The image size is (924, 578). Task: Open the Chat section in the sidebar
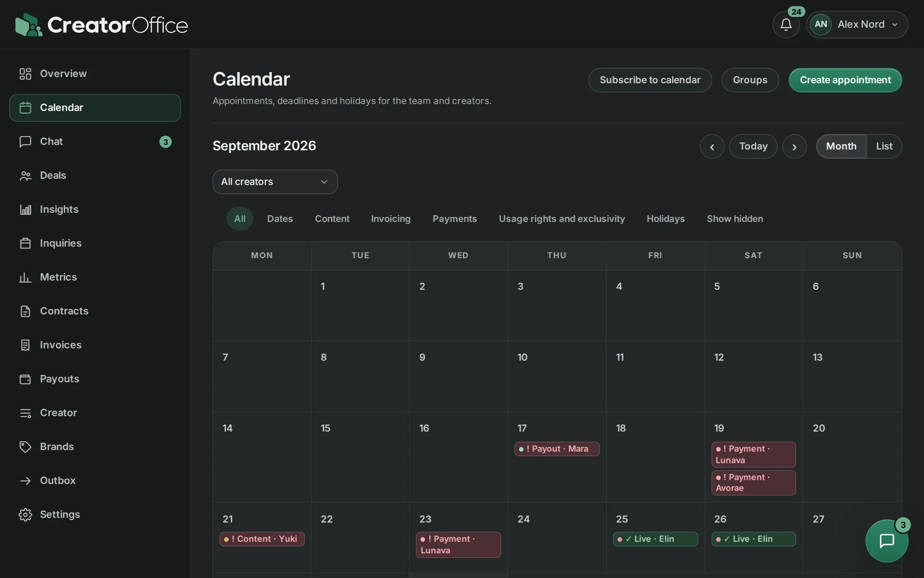coord(95,141)
